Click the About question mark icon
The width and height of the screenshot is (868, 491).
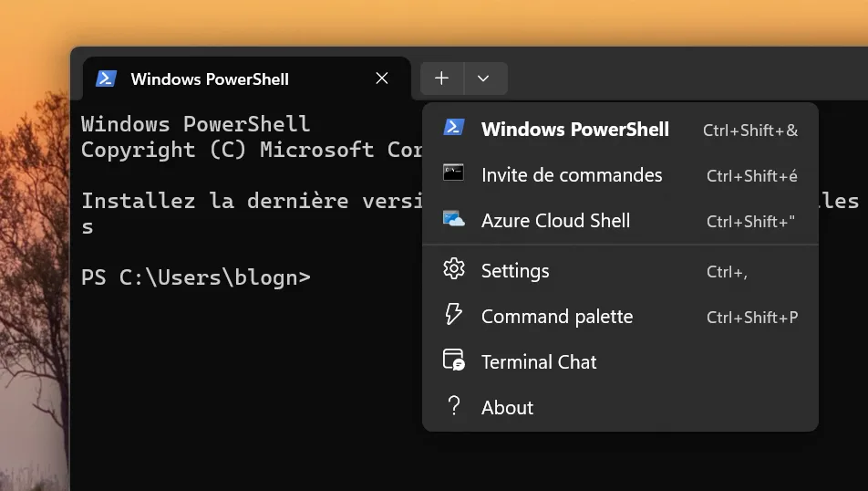[453, 406]
